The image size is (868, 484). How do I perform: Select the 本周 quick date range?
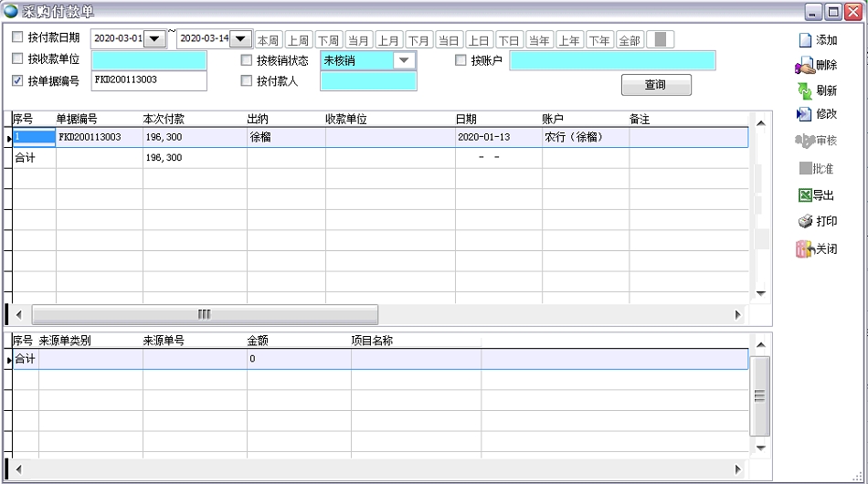click(268, 40)
